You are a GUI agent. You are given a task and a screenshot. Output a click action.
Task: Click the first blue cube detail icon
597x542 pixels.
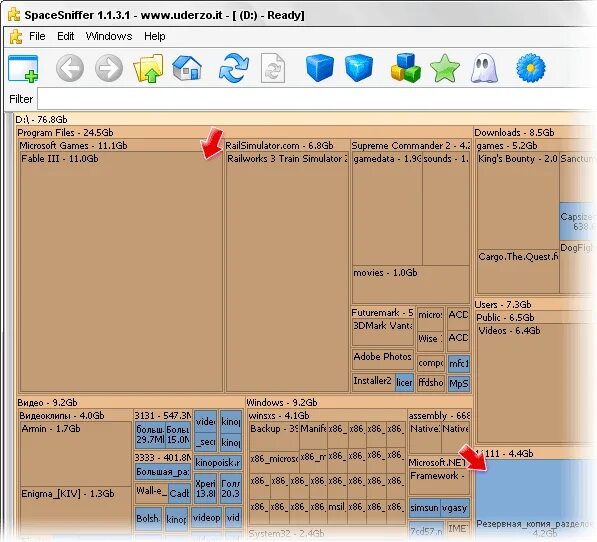pos(320,68)
